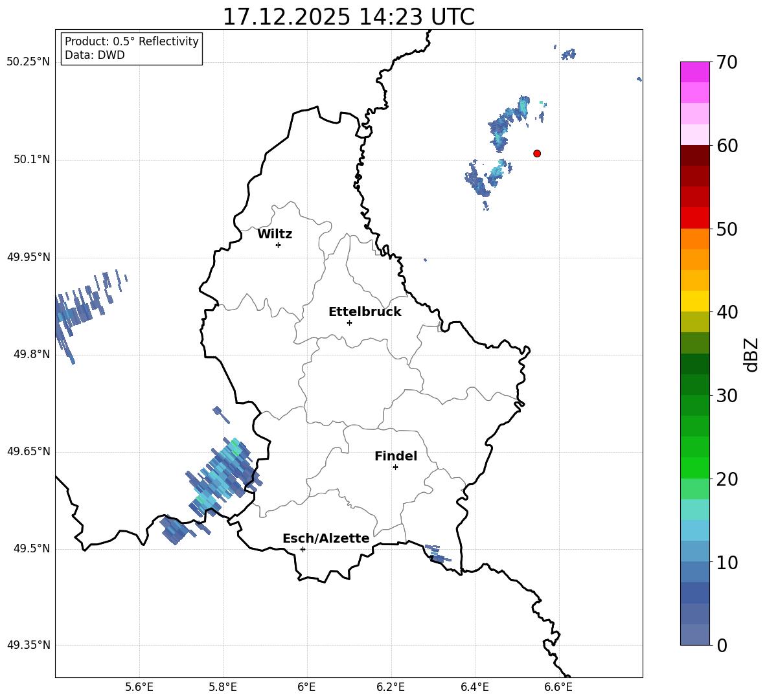Click the 49.35°N latitude tick label
Image resolution: width=767 pixels, height=700 pixels.
29,646
